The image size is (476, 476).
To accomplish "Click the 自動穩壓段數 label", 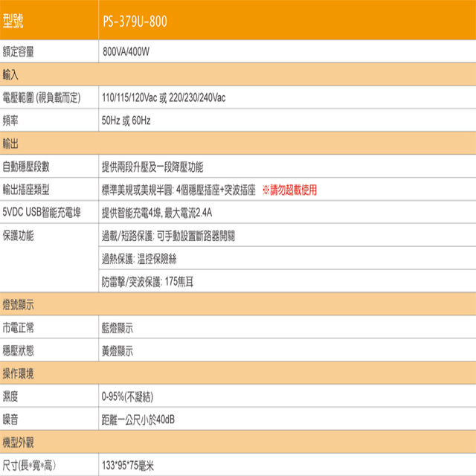I will pyautogui.click(x=26, y=167).
